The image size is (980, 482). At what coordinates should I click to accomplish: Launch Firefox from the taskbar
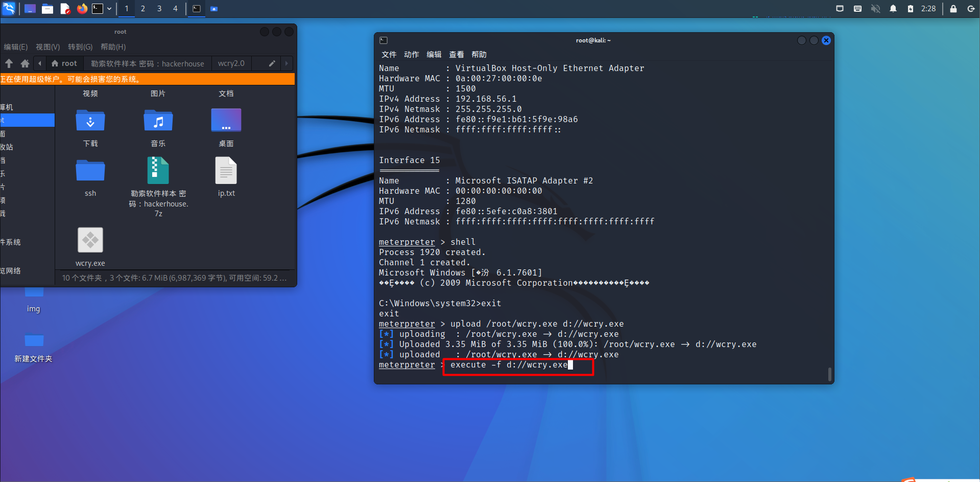pos(82,9)
